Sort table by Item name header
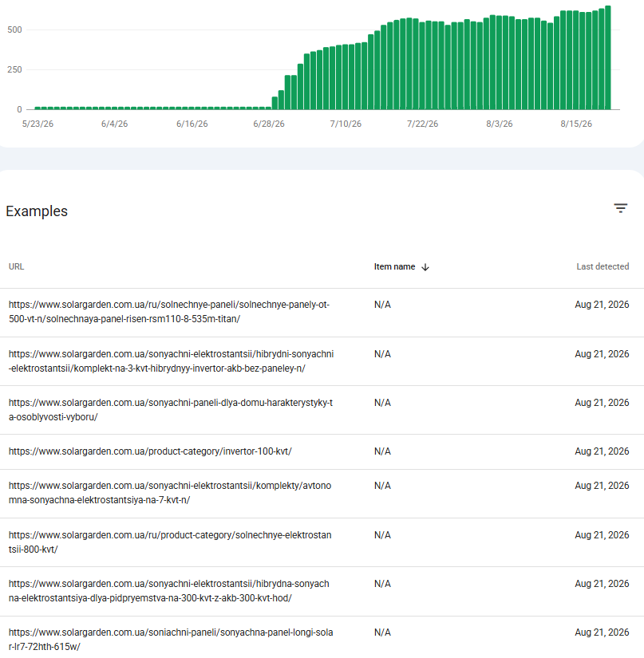The image size is (644, 658). [395, 267]
